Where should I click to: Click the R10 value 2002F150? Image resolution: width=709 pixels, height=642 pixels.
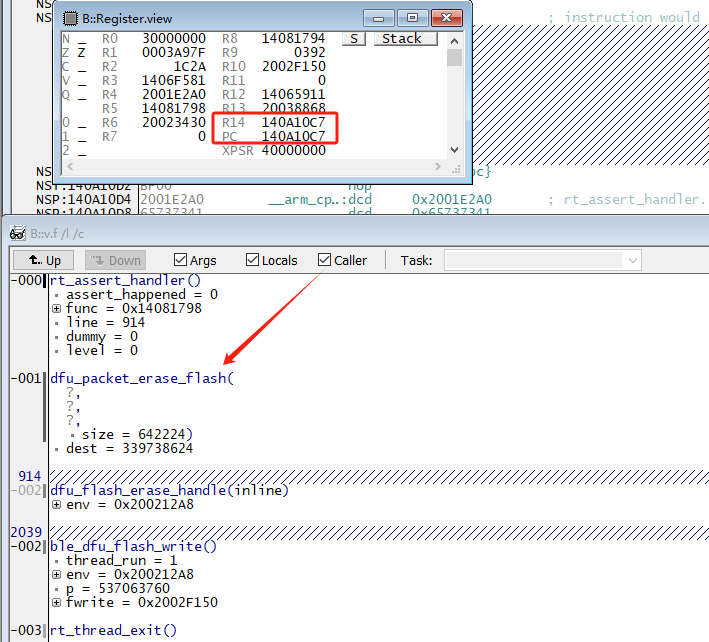click(293, 66)
